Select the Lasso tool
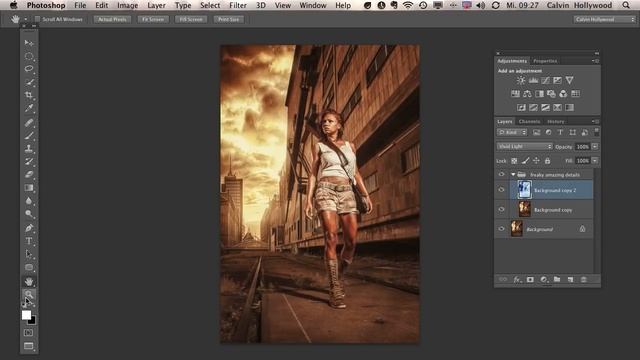Viewport: 640px width, 360px height. (x=29, y=69)
